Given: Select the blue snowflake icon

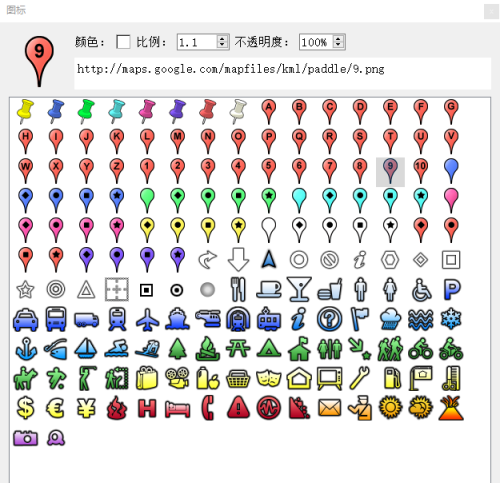Looking at the screenshot, I should tap(451, 318).
